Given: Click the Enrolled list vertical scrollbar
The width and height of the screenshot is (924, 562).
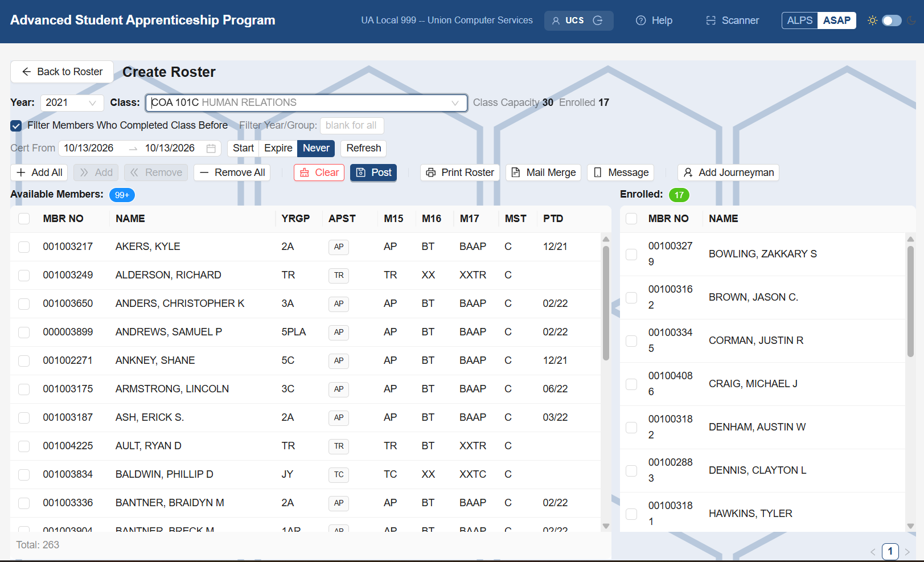Looking at the screenshot, I should click(910, 301).
